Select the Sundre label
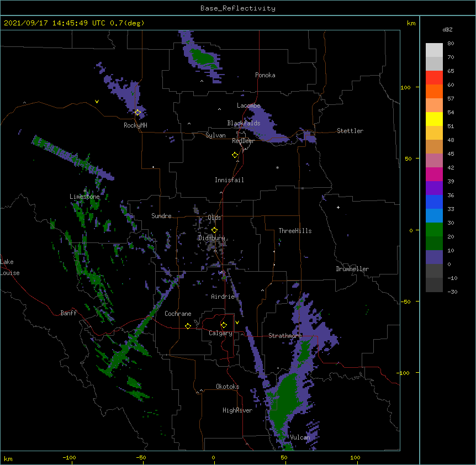The image size is (476, 465). (x=161, y=216)
